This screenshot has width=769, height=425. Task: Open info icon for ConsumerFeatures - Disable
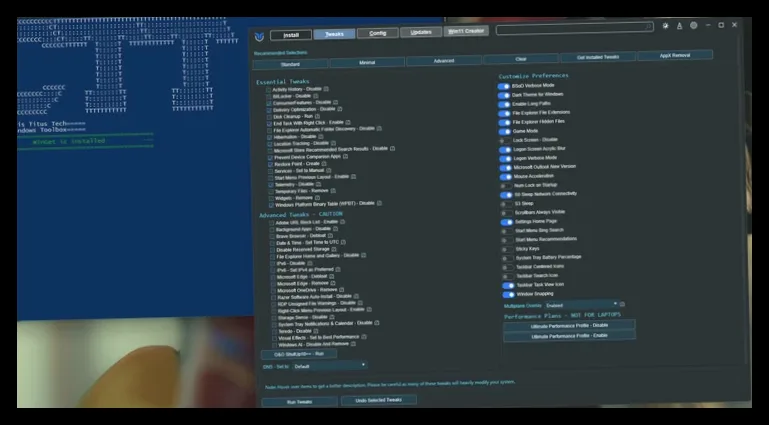(x=335, y=102)
